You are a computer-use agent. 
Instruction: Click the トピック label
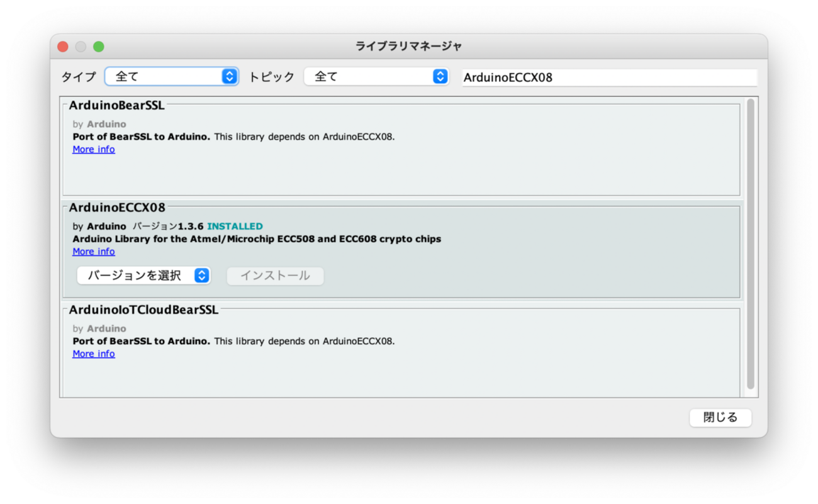(x=272, y=77)
